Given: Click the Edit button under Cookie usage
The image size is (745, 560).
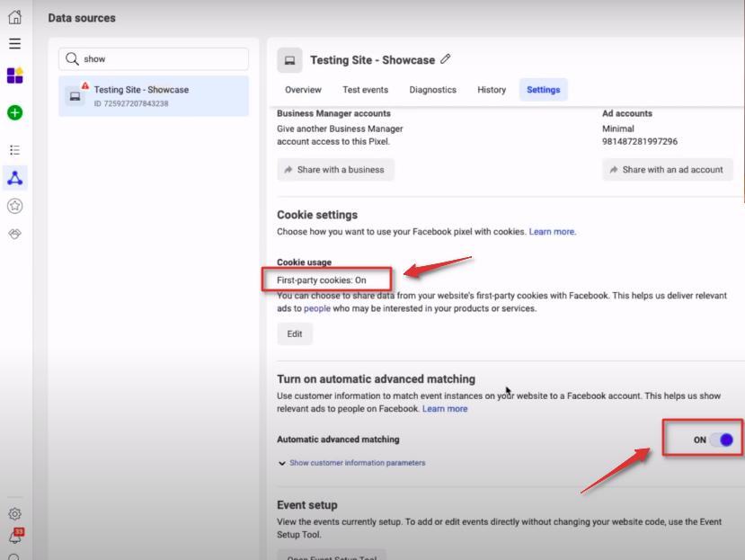Looking at the screenshot, I should [x=295, y=333].
